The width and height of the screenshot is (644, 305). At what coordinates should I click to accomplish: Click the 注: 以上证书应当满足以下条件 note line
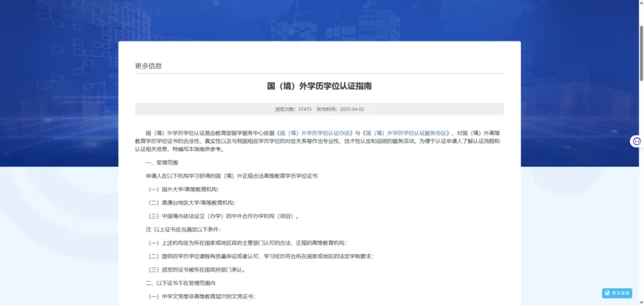click(x=183, y=229)
